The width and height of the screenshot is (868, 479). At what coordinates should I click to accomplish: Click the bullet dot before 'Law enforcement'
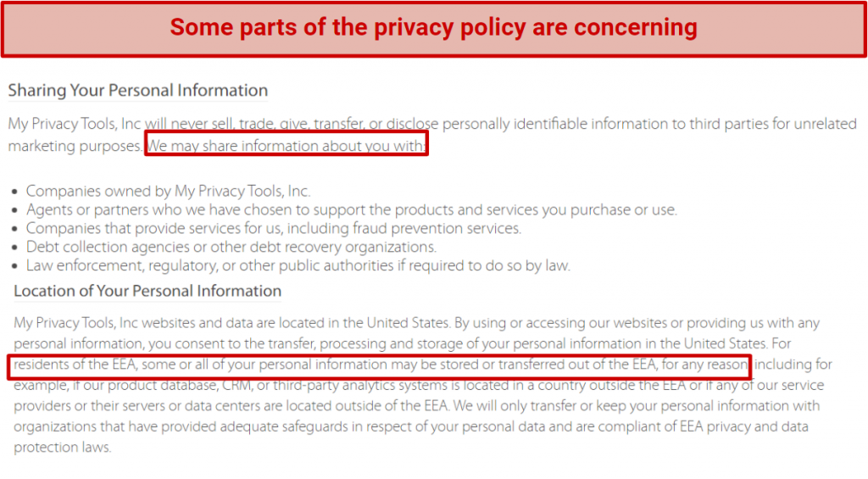point(15,267)
